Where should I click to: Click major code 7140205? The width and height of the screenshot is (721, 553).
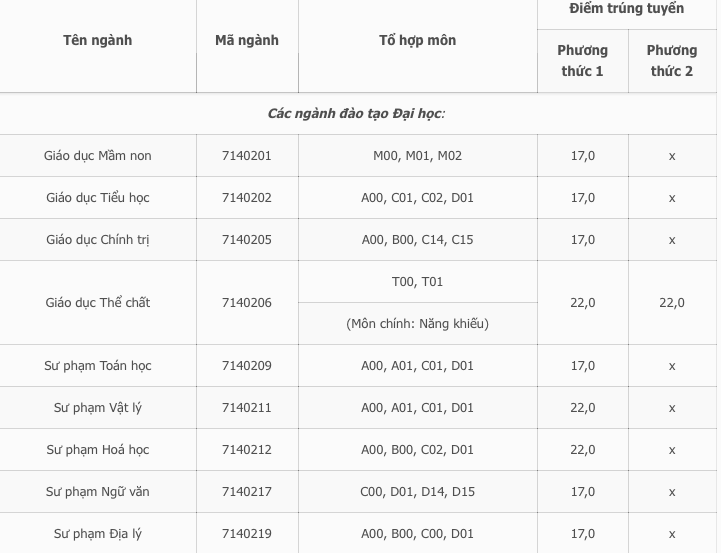[x=247, y=240]
